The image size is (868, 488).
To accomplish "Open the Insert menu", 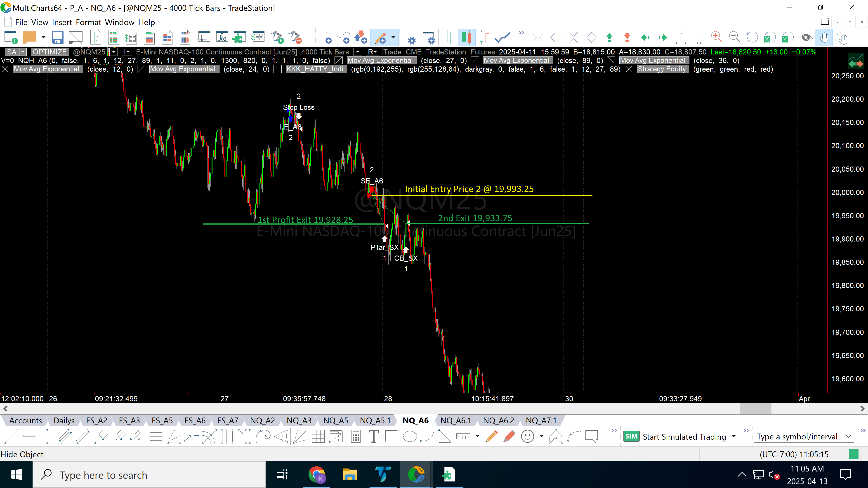I will [62, 22].
